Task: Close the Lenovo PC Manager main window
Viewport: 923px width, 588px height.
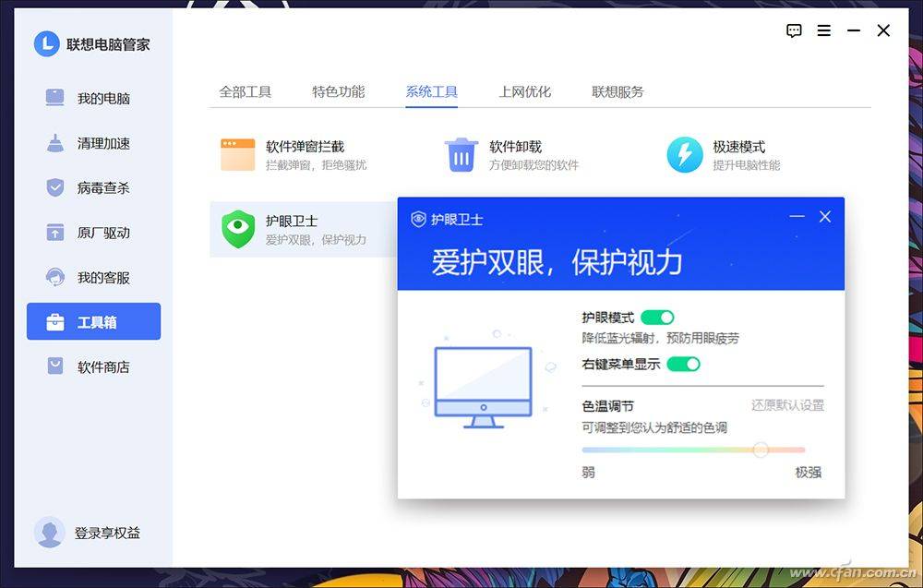Action: tap(883, 30)
